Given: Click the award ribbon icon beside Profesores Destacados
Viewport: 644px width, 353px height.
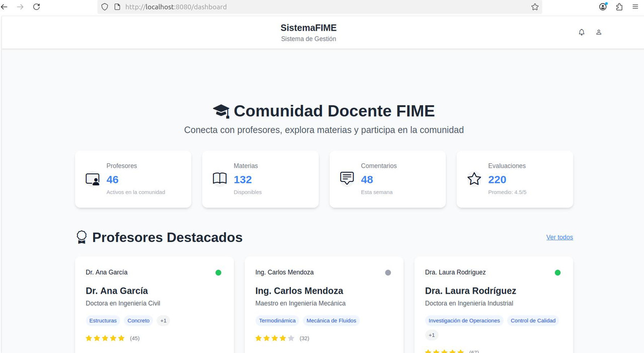Looking at the screenshot, I should coord(82,237).
